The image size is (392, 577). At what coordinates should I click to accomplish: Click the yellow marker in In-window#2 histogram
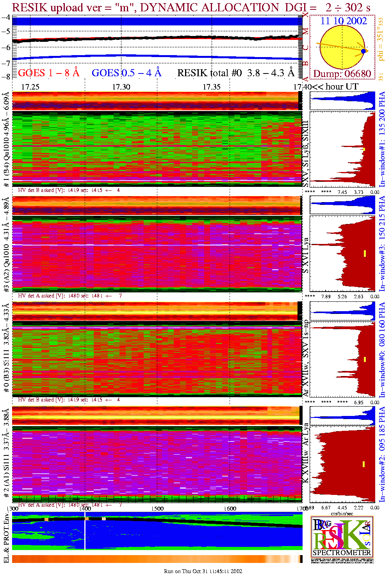(363, 464)
